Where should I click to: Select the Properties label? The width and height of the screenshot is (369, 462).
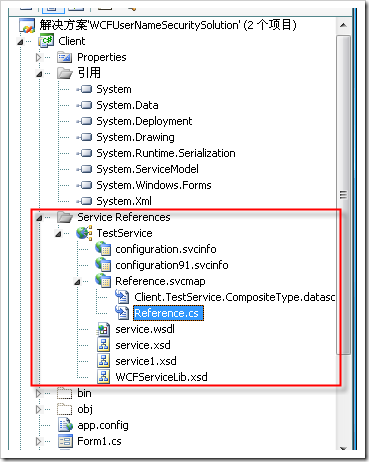coord(102,57)
